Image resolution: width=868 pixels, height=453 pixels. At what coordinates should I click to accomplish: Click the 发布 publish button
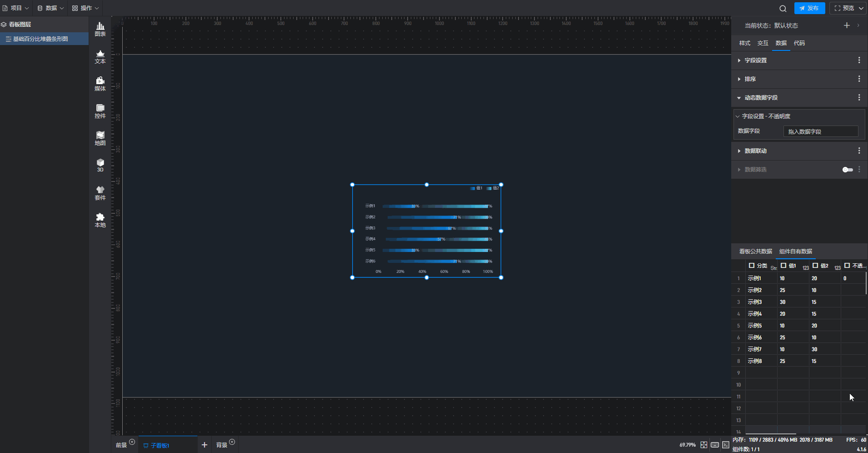pyautogui.click(x=809, y=8)
